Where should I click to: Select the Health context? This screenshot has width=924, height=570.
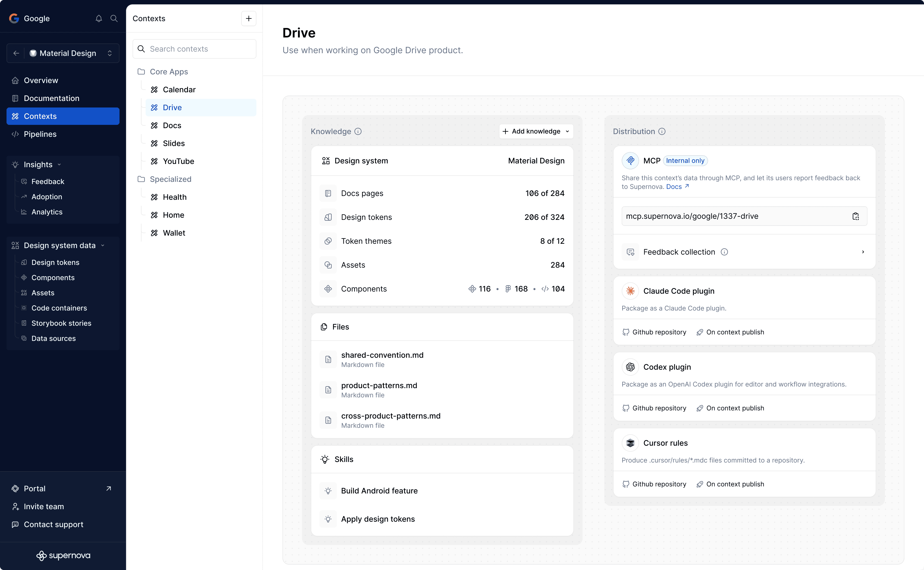(201, 197)
